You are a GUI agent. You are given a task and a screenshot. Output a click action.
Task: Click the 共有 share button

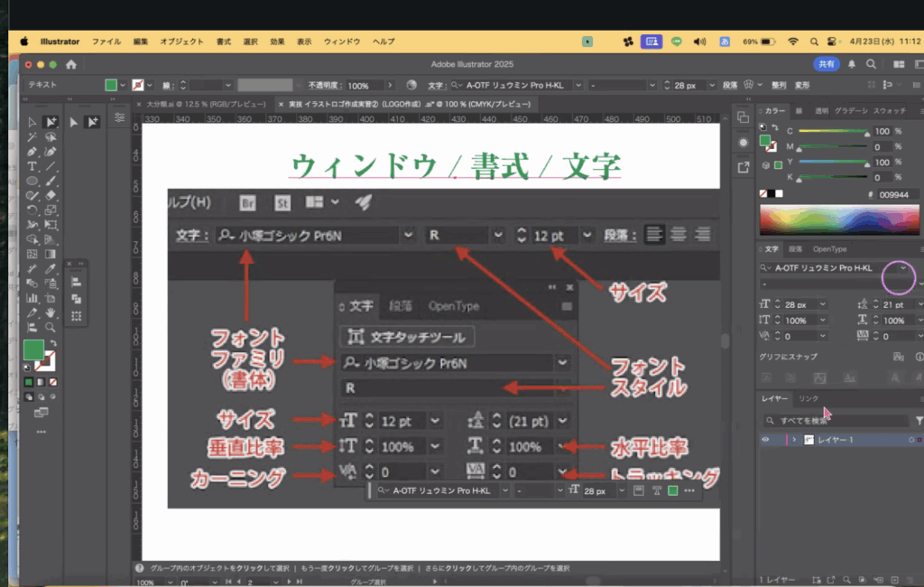826,64
